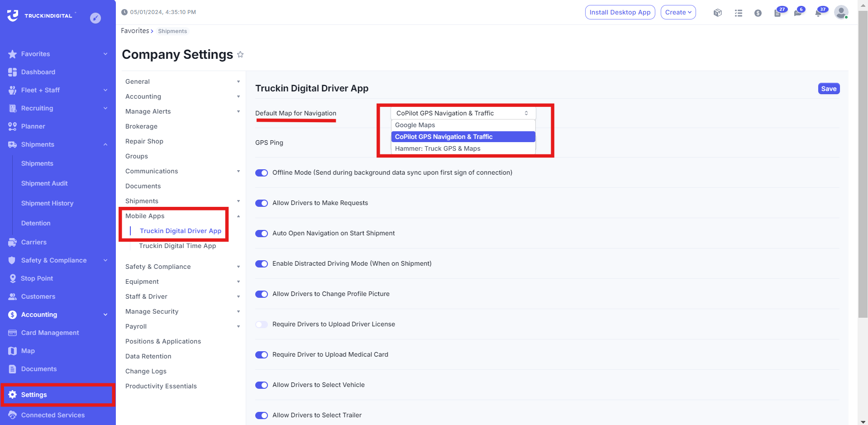Click the Truckin Digital logo icon
Viewport: 868px width, 425px height.
(13, 15)
